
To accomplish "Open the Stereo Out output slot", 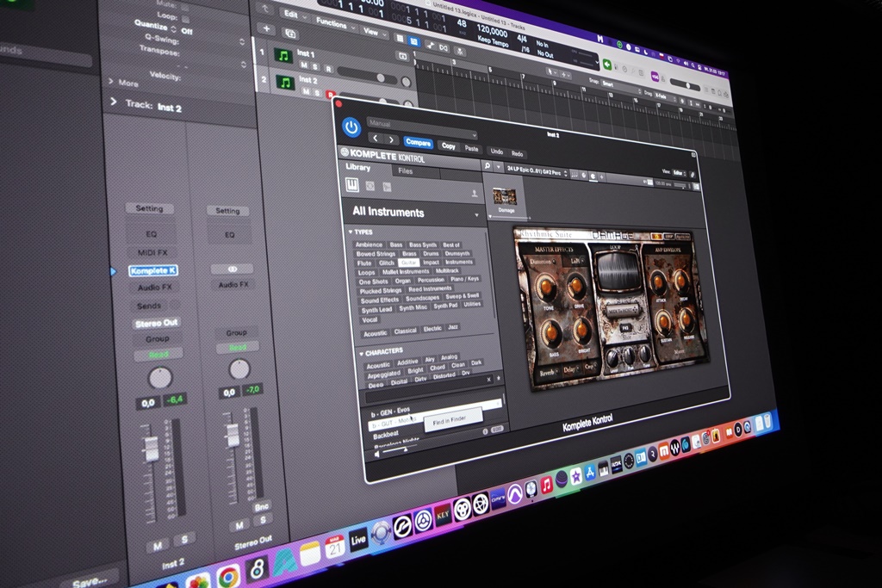I will (157, 323).
